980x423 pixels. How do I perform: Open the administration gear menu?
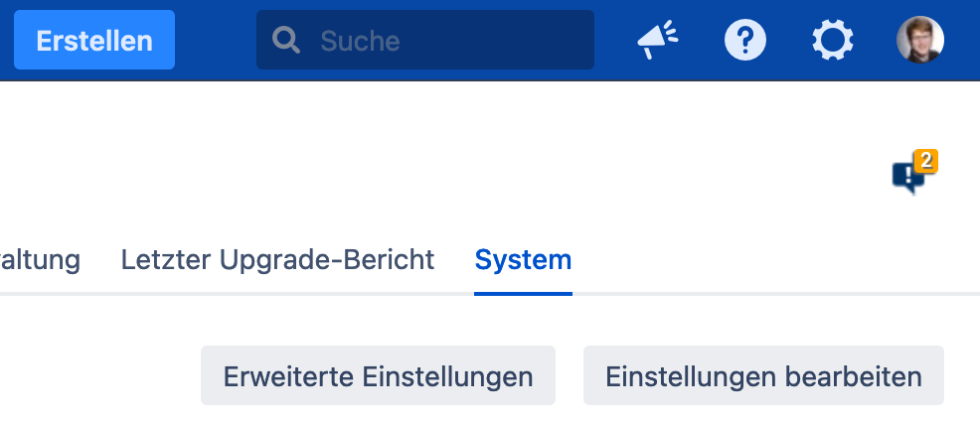833,40
